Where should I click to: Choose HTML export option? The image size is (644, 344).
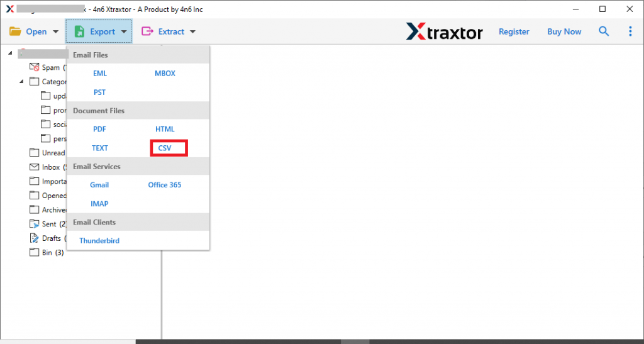pos(165,129)
